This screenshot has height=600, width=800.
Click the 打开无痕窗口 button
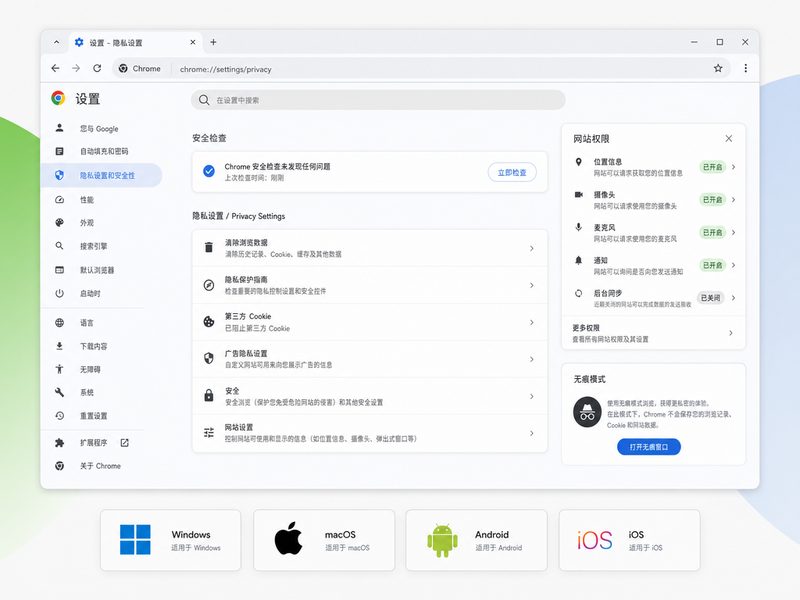click(648, 446)
